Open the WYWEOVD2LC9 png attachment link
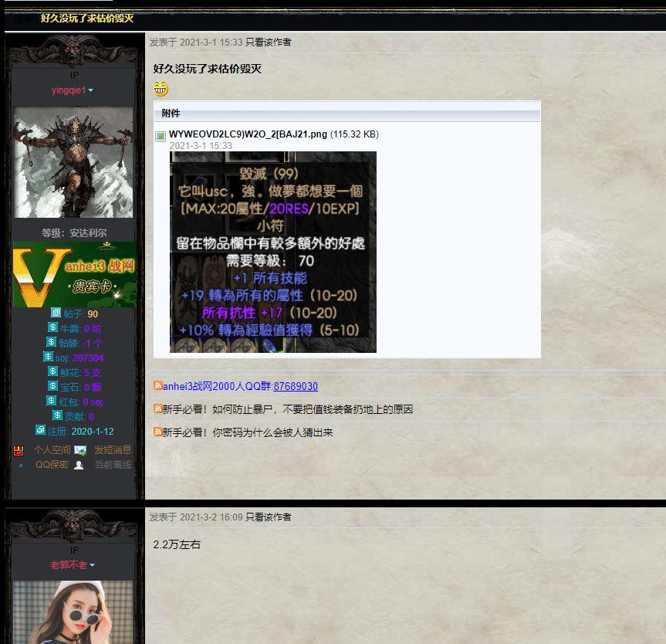The image size is (666, 644). point(248,134)
